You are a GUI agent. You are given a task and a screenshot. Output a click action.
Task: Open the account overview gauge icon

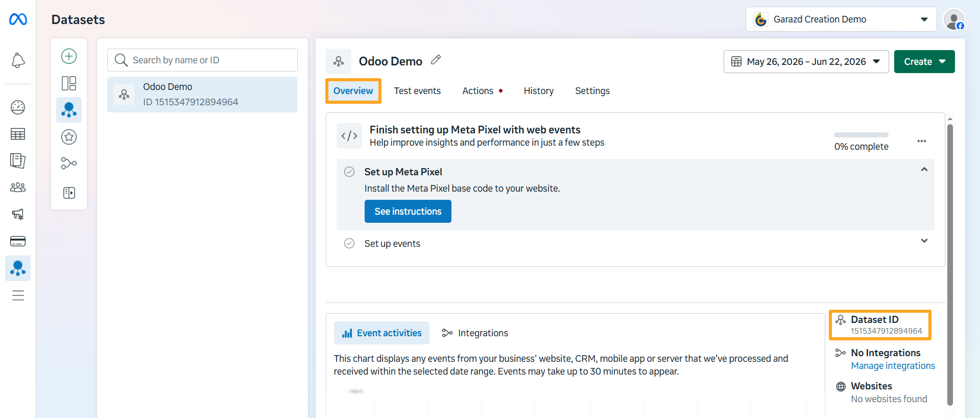tap(18, 107)
